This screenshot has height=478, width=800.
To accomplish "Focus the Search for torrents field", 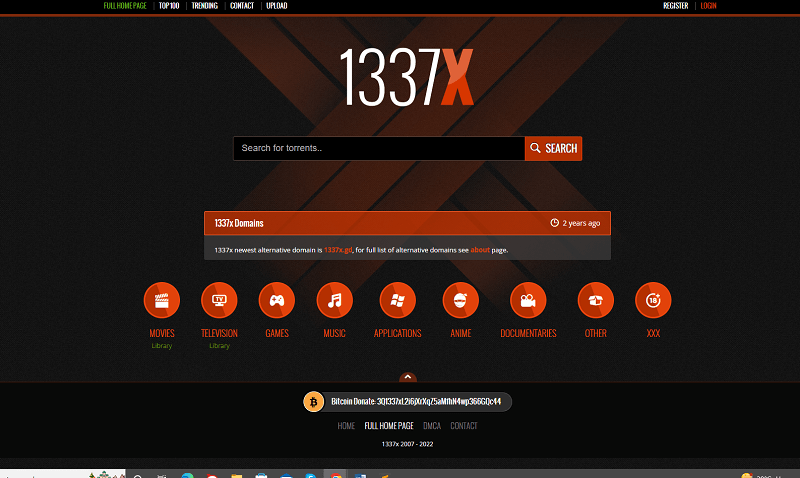I will click(x=379, y=148).
